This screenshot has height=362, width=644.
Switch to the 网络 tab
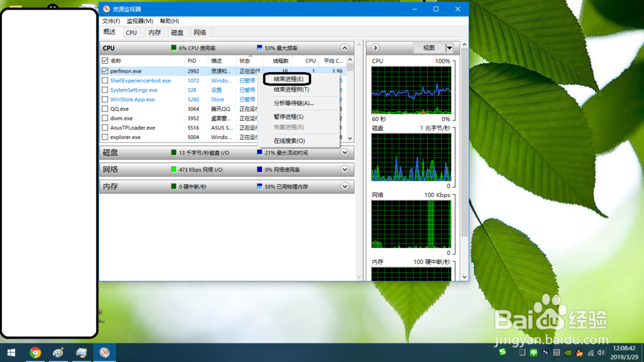pos(200,33)
